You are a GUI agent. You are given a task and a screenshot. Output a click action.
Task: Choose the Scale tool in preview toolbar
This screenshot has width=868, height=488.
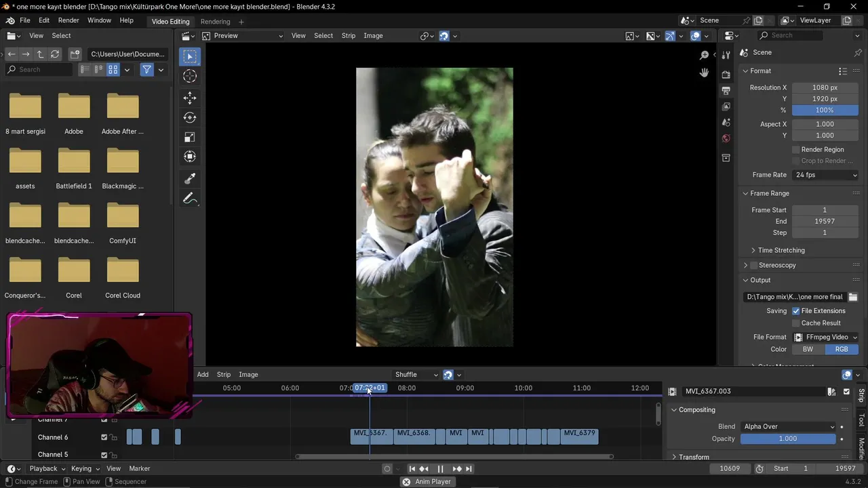(x=190, y=137)
